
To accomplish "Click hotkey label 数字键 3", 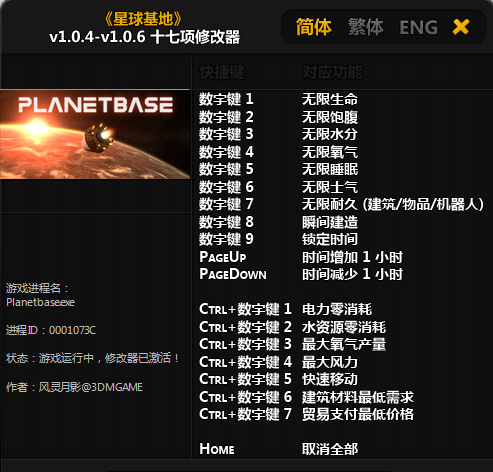I will (226, 134).
